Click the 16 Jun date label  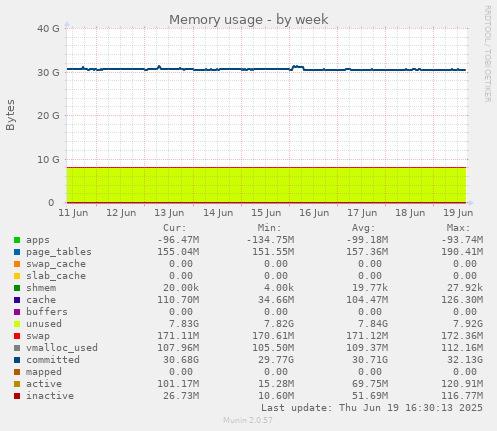[314, 213]
